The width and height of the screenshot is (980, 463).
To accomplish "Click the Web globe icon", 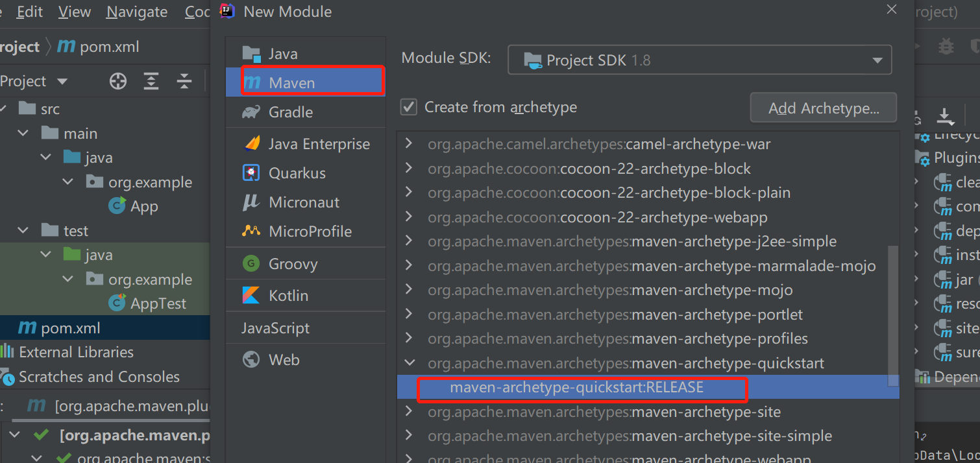I will (x=251, y=359).
